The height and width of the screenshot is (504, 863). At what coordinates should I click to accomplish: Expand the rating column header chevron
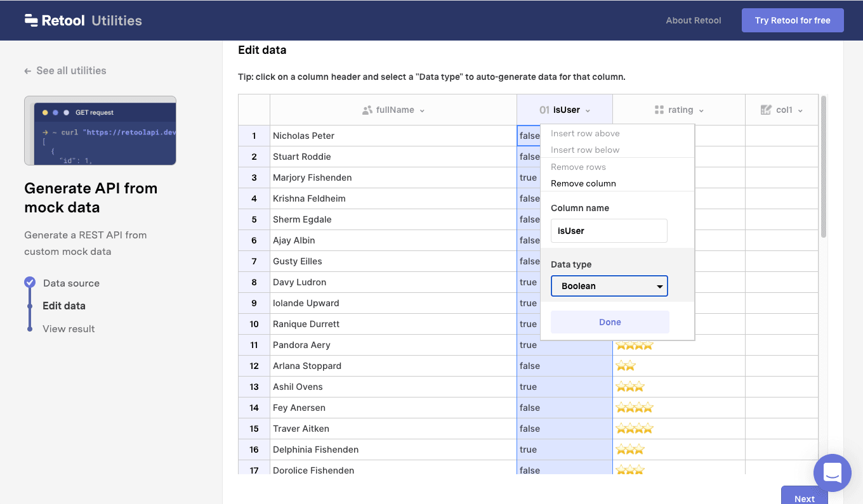(x=701, y=111)
